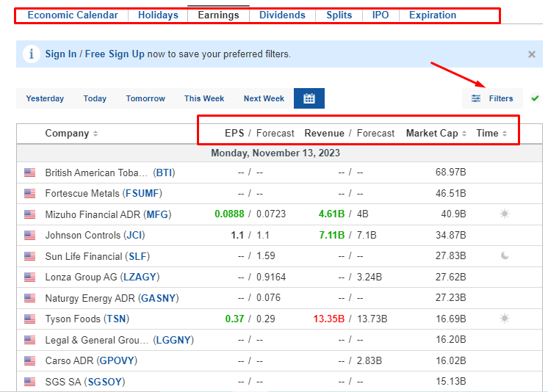Open the GPOVY ticker link

click(117, 360)
